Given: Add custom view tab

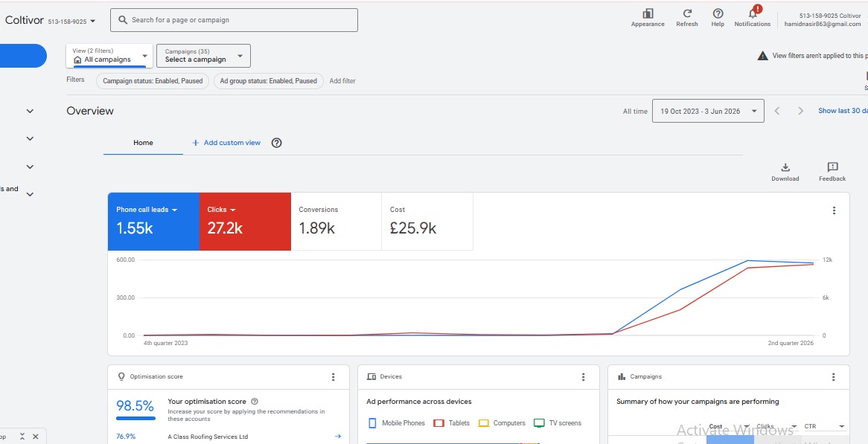Looking at the screenshot, I should [226, 143].
